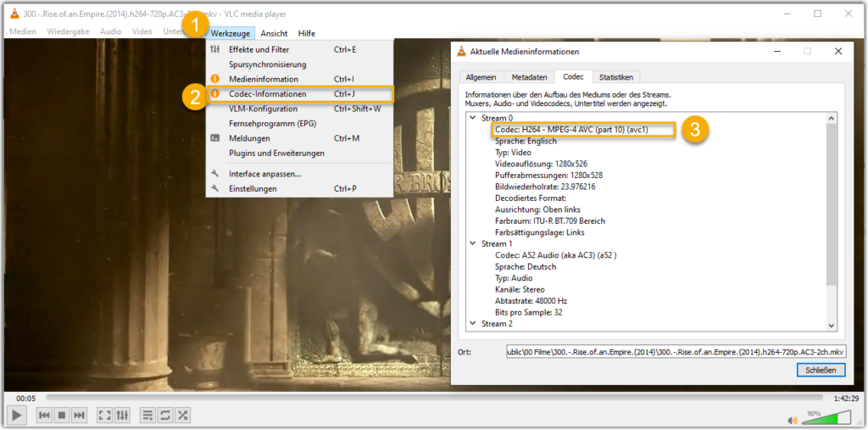Select Codec-Informationen menu entry
This screenshot has width=868, height=430.
tap(267, 94)
